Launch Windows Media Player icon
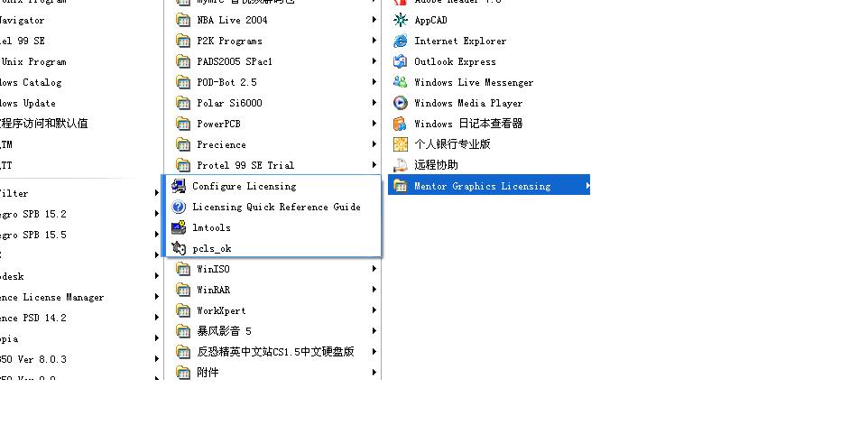 (x=401, y=103)
